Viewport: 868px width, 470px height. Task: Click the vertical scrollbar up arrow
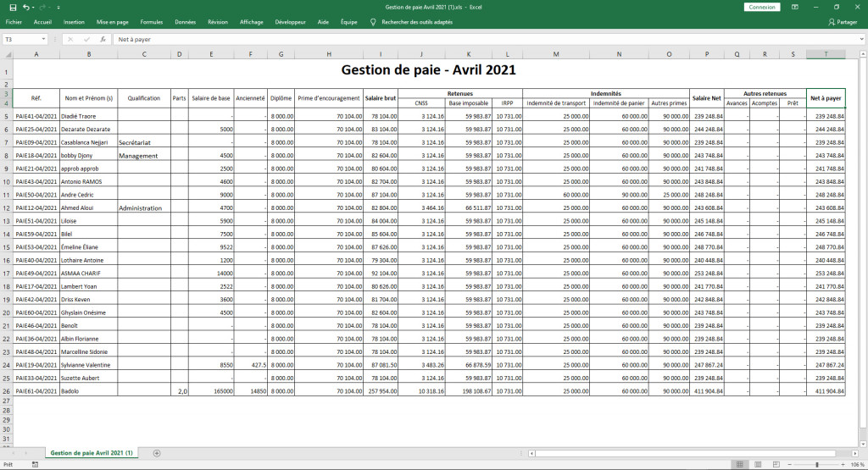pos(863,53)
